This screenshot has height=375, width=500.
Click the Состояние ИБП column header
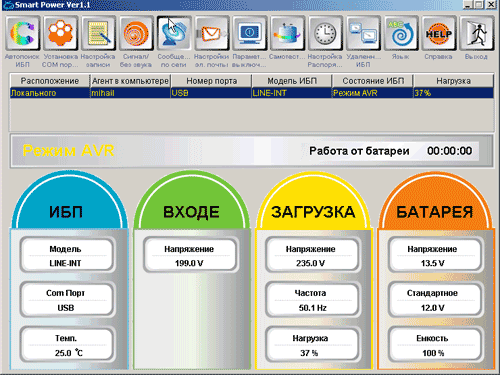point(373,81)
